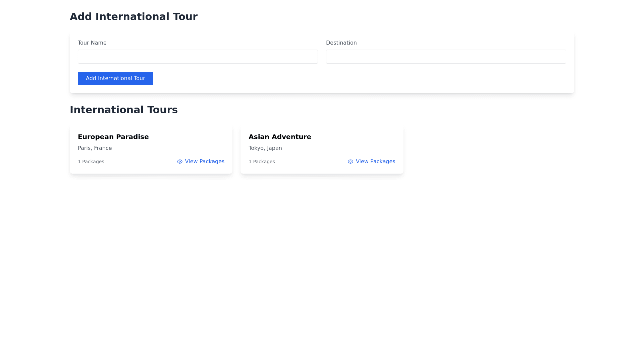Click empty space right of European Paradise title
This screenshot has height=362, width=644.
[x=191, y=137]
